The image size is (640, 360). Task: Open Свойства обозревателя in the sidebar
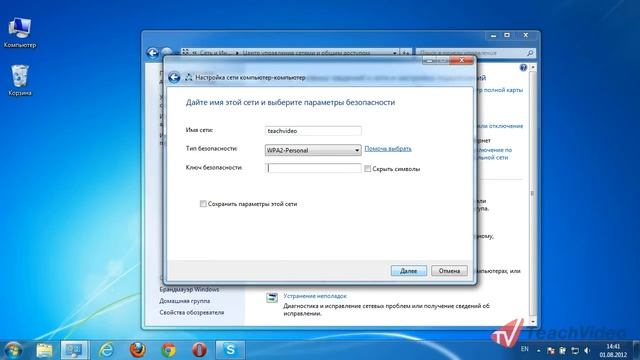pos(191,312)
